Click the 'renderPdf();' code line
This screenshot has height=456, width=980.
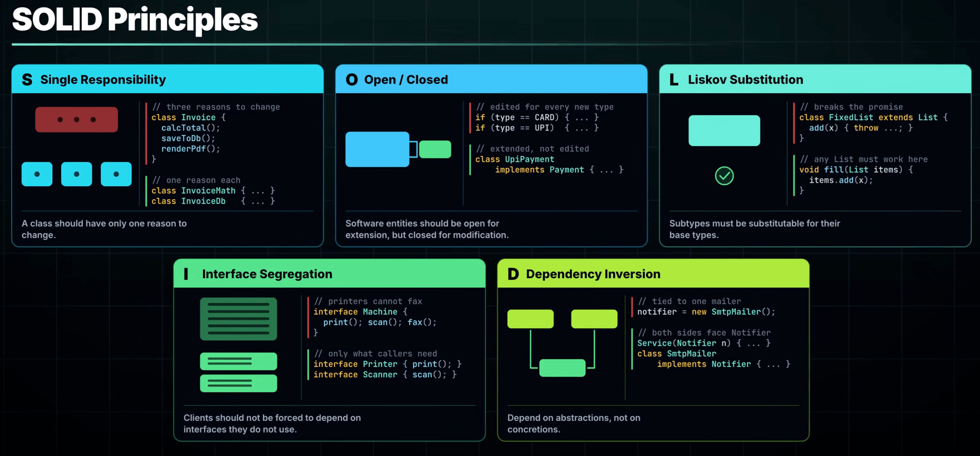191,149
